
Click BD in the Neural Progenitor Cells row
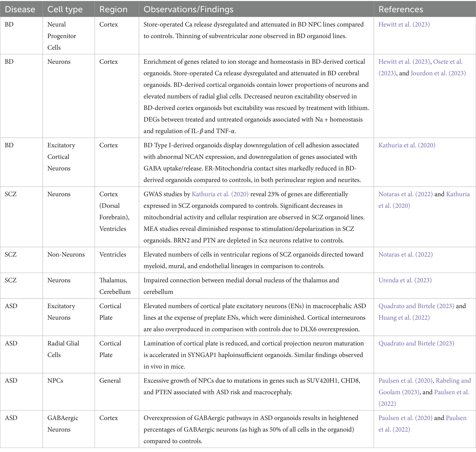click(x=9, y=24)
